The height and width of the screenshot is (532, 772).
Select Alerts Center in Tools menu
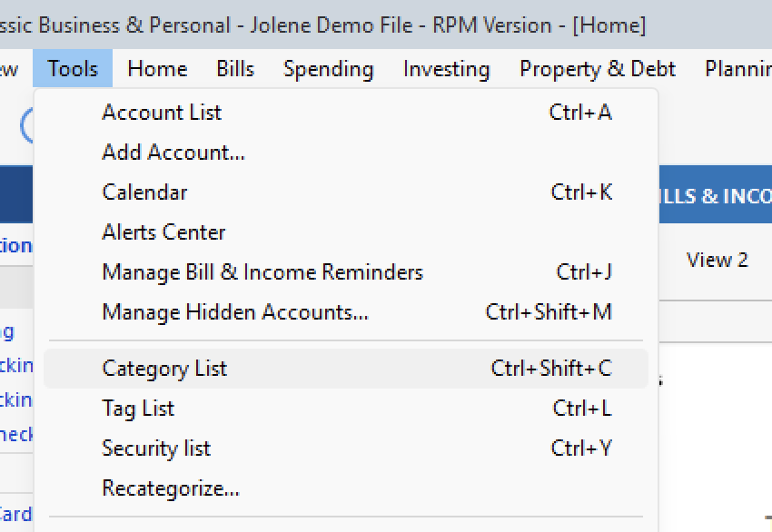163,232
